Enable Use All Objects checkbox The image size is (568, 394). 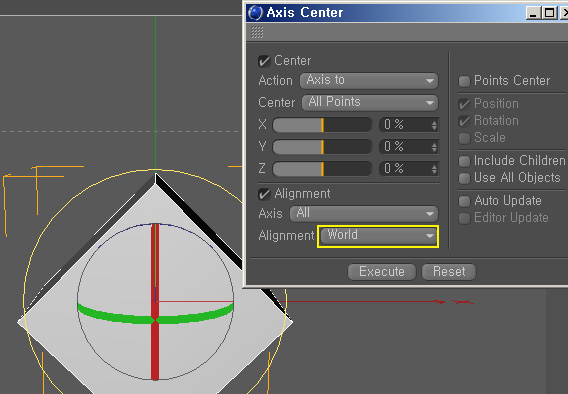pos(464,178)
